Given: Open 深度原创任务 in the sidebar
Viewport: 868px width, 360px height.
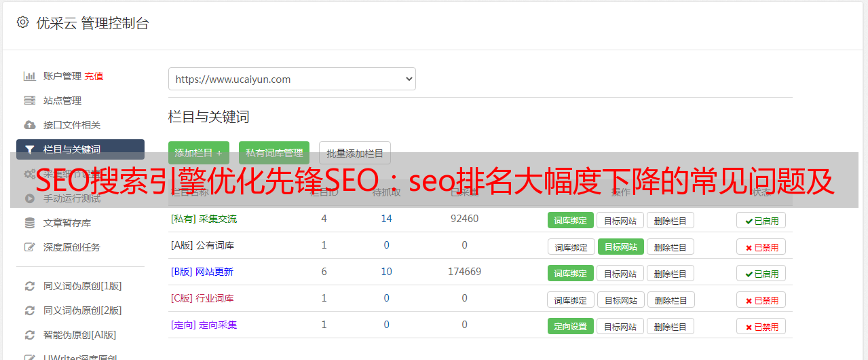Looking at the screenshot, I should 72,247.
